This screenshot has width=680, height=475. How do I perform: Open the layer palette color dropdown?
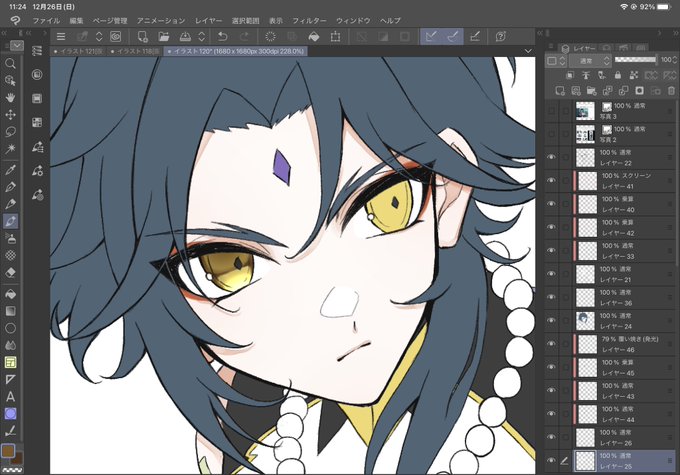(x=556, y=61)
